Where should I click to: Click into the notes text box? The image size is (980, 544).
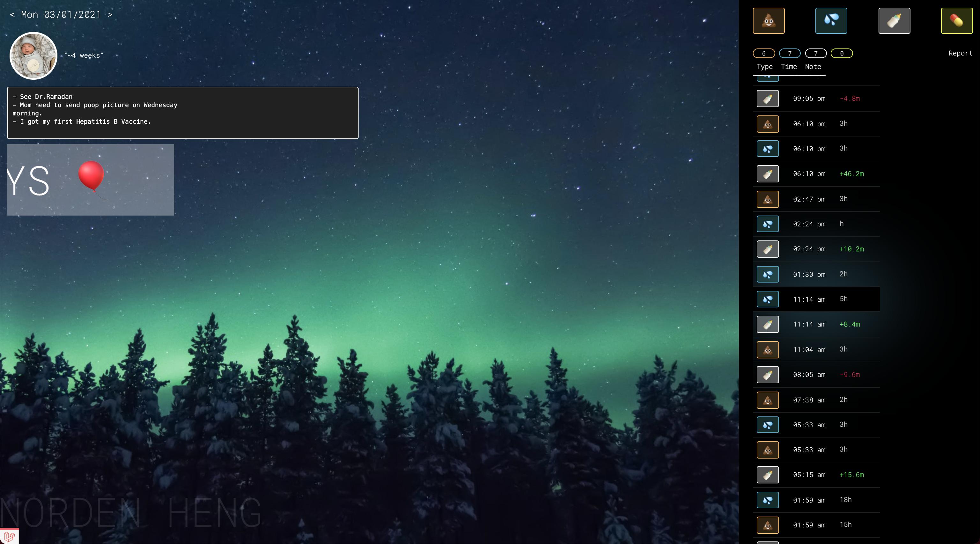[x=182, y=113]
